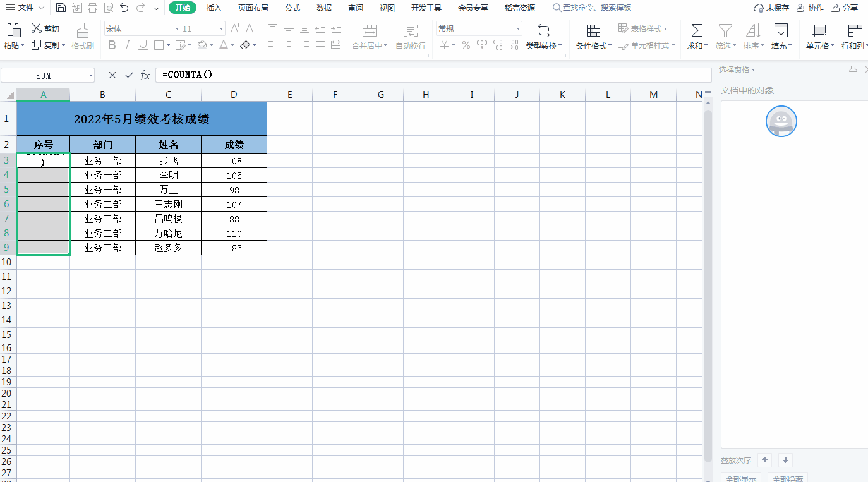Click the currency yen icon

[x=445, y=45]
